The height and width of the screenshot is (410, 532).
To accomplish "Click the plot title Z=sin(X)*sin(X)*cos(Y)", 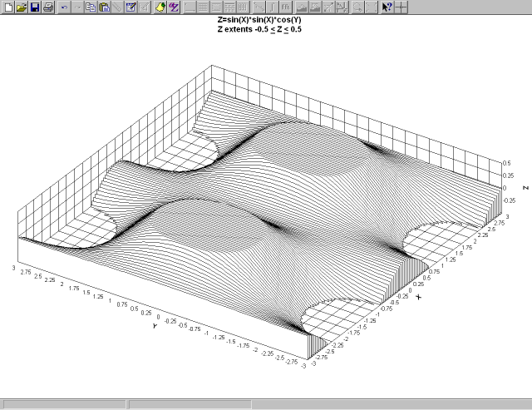I will coord(259,20).
